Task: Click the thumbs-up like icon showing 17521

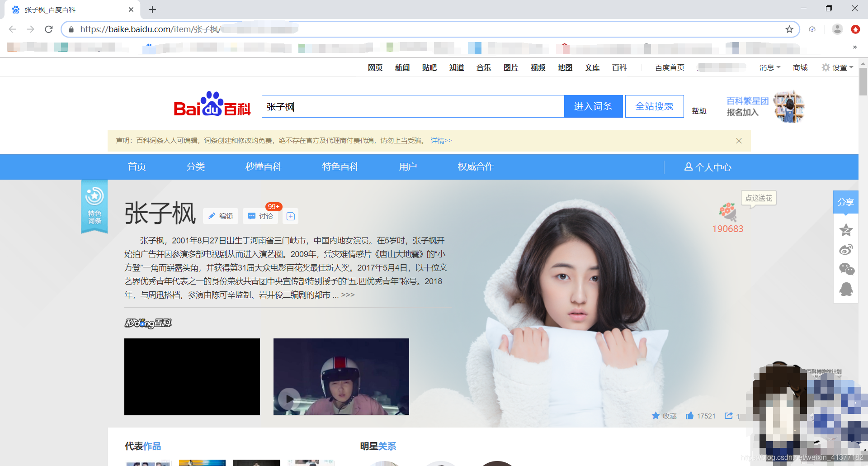Action: coord(689,416)
